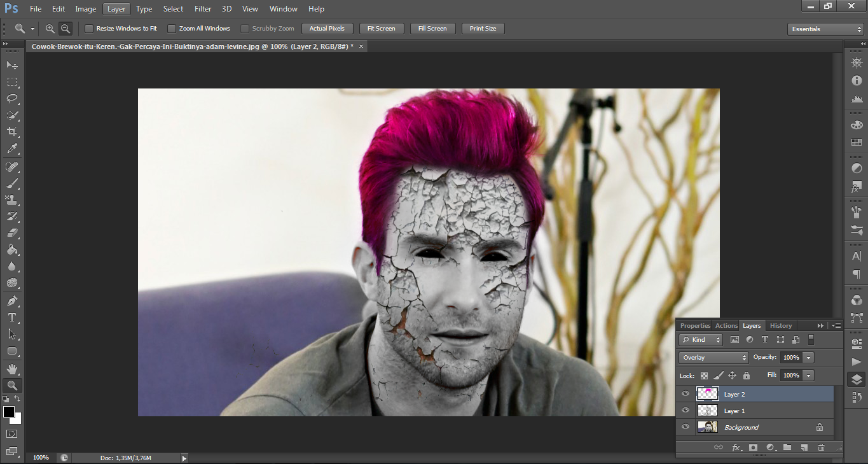The image size is (868, 464).
Task: Open the Image menu
Action: click(86, 9)
